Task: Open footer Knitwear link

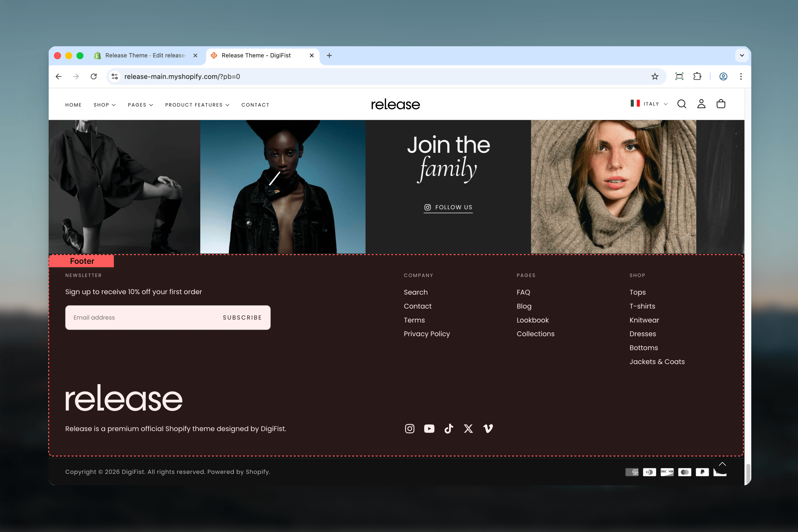Action: coord(644,320)
